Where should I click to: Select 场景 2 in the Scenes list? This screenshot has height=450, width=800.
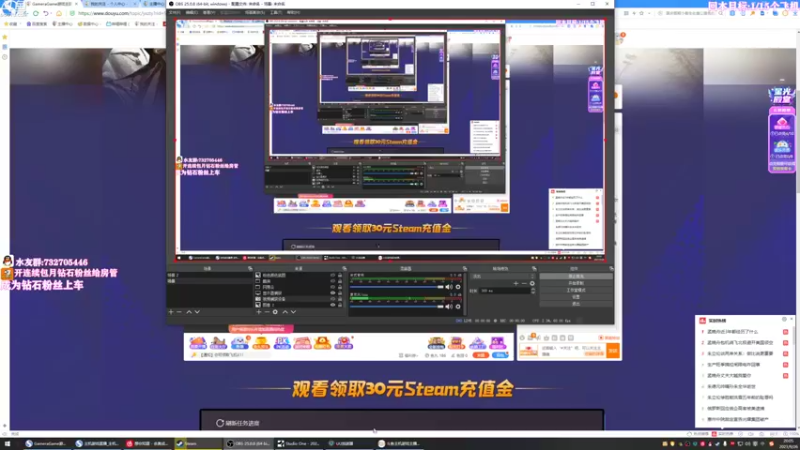(x=210, y=275)
